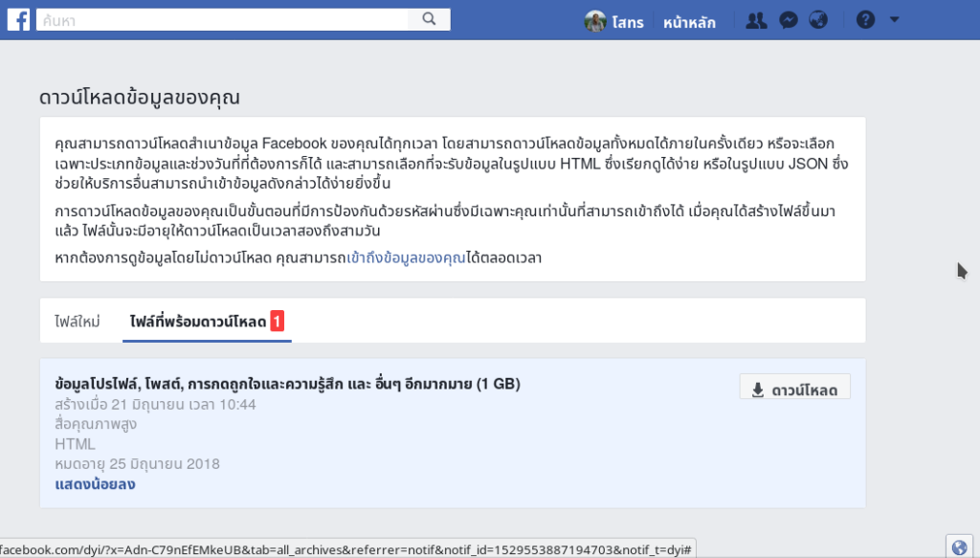Viewport: 980px width, 558px height.
Task: Open friend requests icon
Action: point(756,21)
